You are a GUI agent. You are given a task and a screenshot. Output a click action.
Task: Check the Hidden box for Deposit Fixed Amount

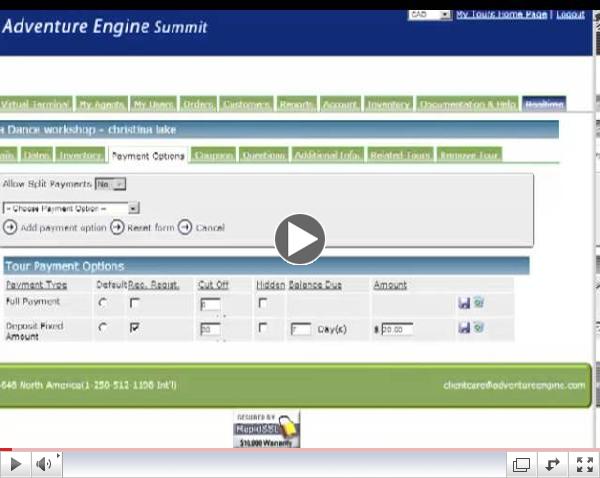coord(262,328)
